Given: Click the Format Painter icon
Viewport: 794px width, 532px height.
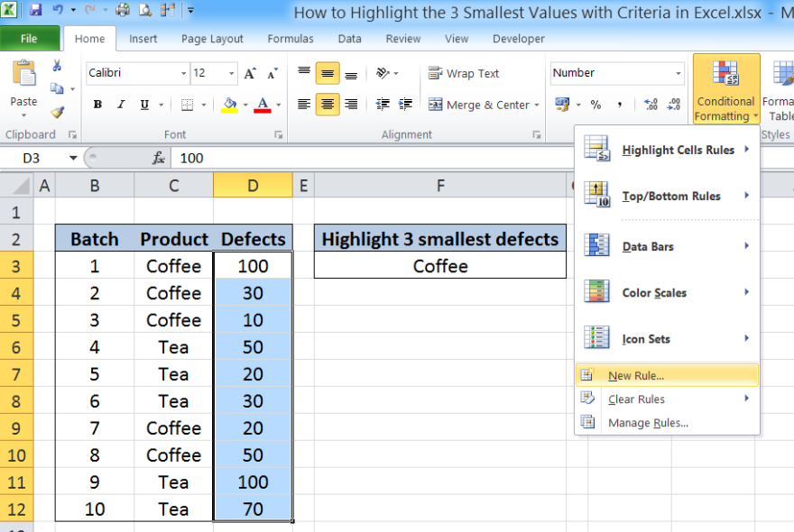Looking at the screenshot, I should coord(55,112).
